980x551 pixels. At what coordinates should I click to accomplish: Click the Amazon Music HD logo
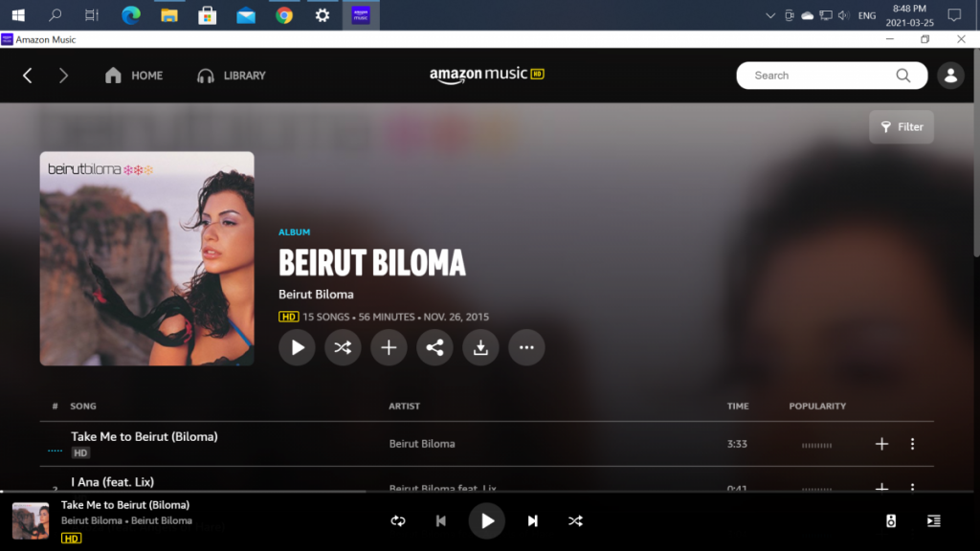coord(487,75)
